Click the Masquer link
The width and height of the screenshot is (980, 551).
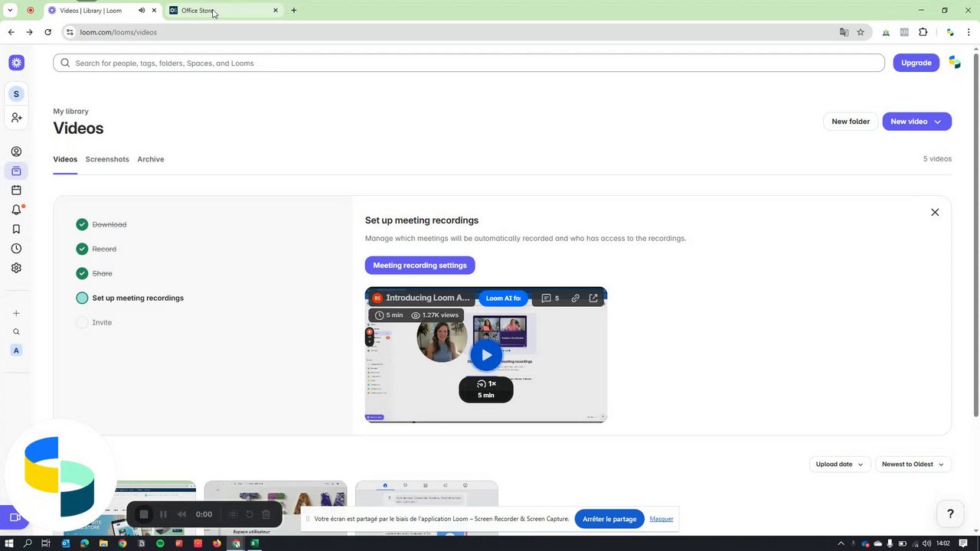coord(661,519)
